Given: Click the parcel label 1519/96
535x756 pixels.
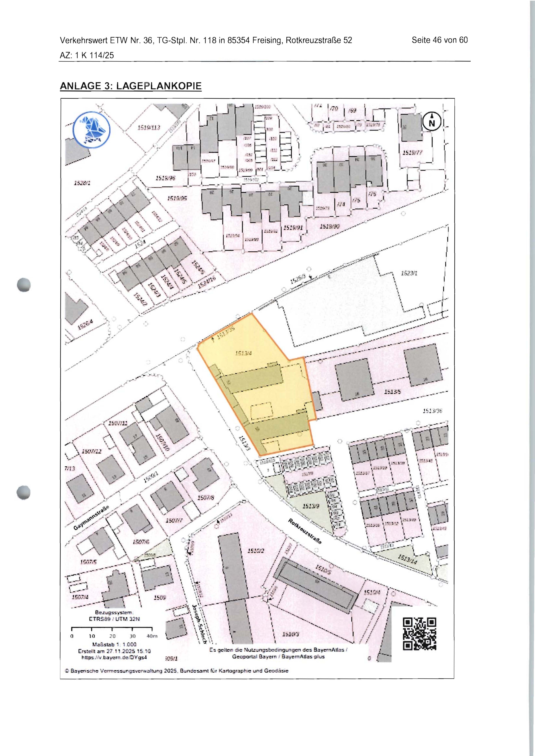Looking at the screenshot, I should coord(165,179).
